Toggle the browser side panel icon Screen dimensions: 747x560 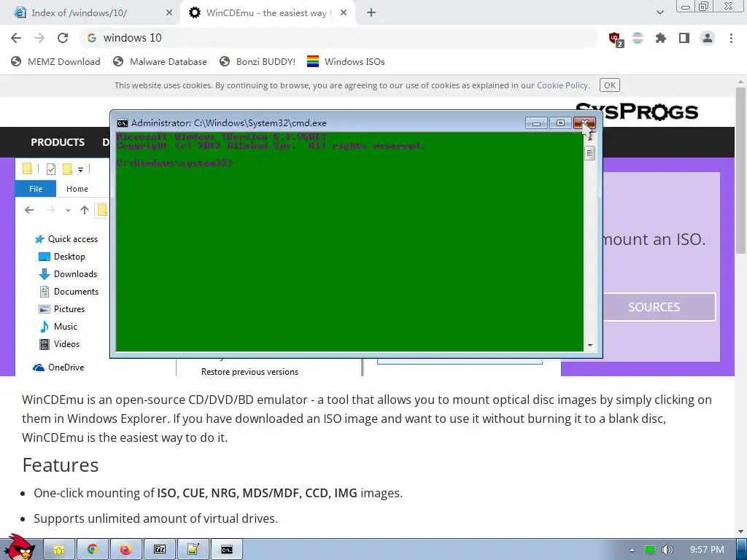pyautogui.click(x=684, y=38)
